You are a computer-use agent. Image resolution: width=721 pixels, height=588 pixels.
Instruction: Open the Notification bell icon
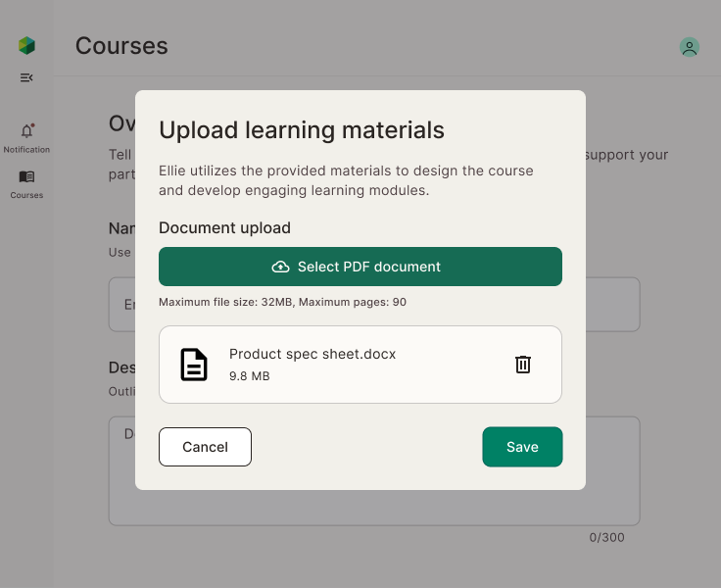pyautogui.click(x=26, y=131)
